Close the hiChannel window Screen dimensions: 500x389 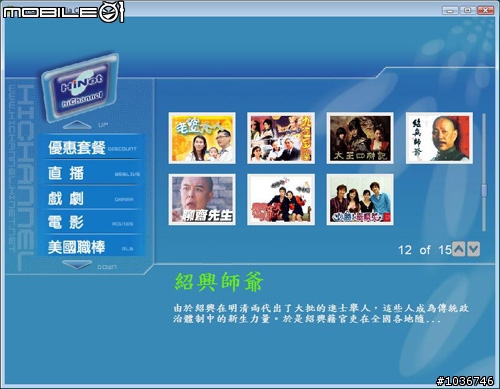pos(486,10)
